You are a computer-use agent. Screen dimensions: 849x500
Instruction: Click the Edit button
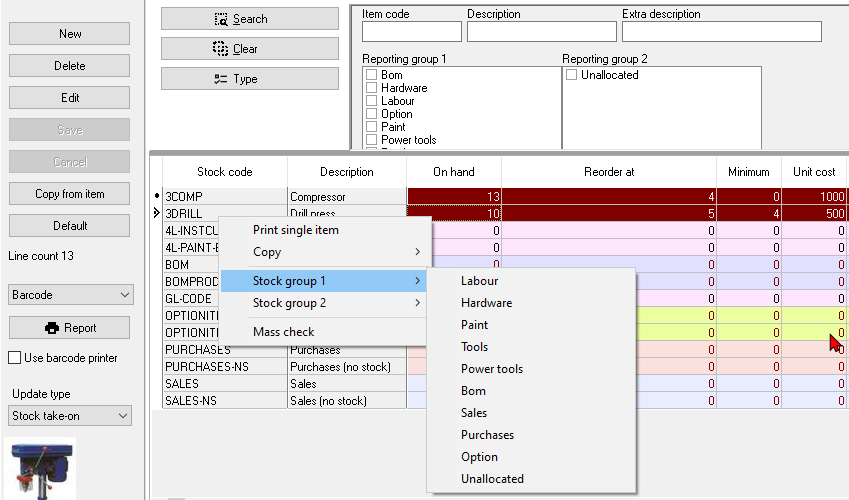pos(69,98)
